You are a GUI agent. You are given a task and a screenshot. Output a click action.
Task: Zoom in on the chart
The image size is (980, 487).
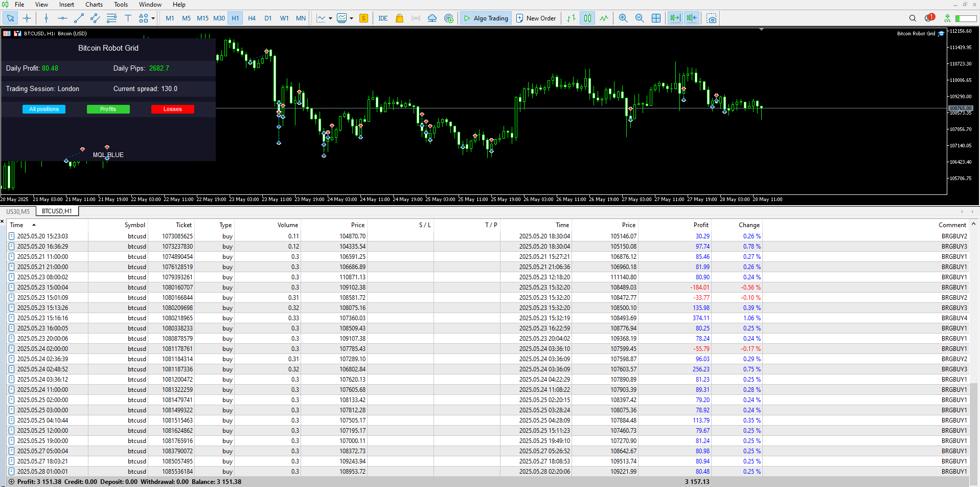point(623,18)
